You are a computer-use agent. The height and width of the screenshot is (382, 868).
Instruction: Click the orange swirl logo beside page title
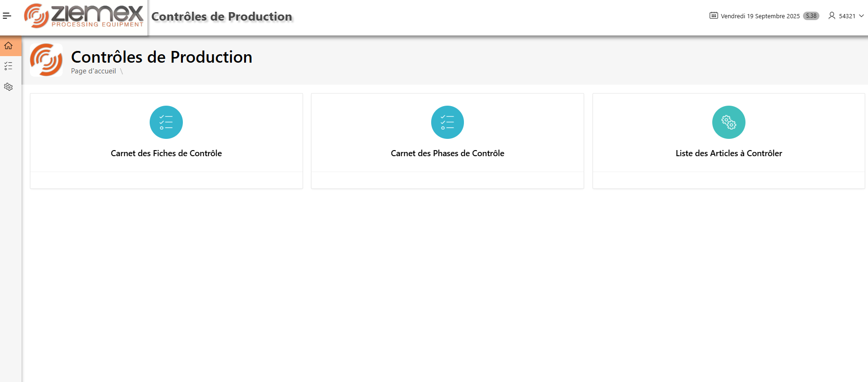(46, 60)
